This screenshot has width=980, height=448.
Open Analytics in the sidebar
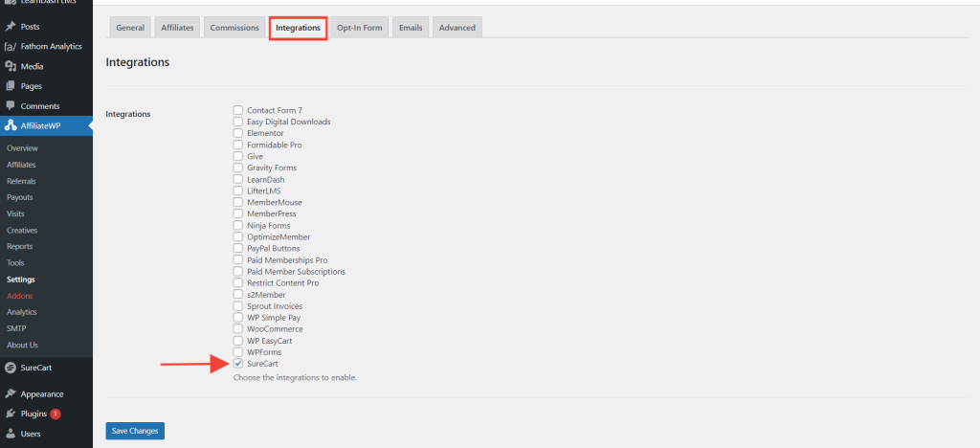click(x=22, y=312)
